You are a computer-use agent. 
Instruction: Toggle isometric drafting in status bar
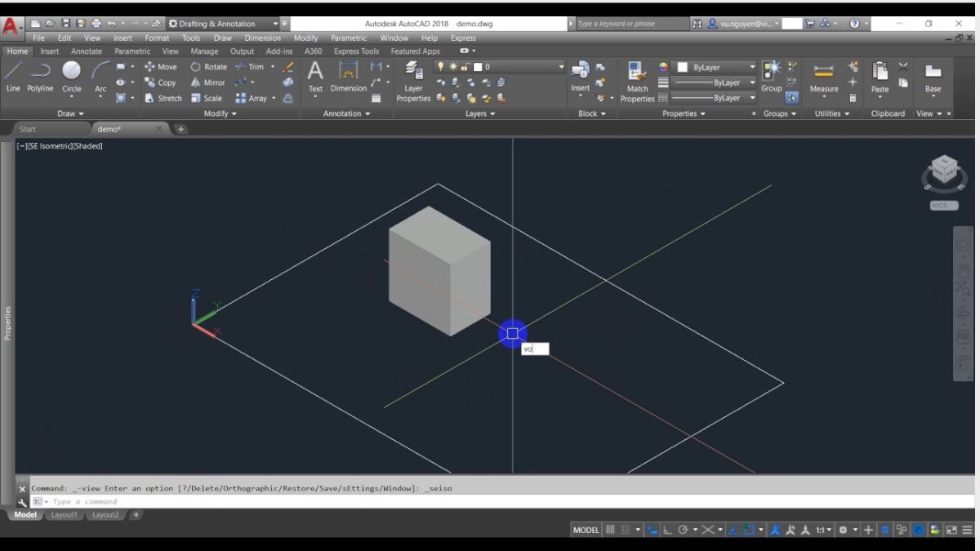(708, 530)
